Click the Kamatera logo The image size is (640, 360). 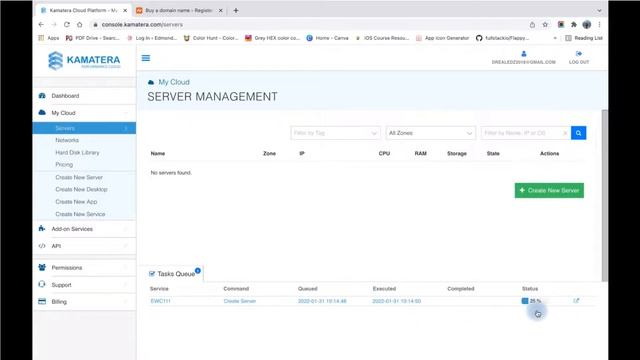coord(84,60)
